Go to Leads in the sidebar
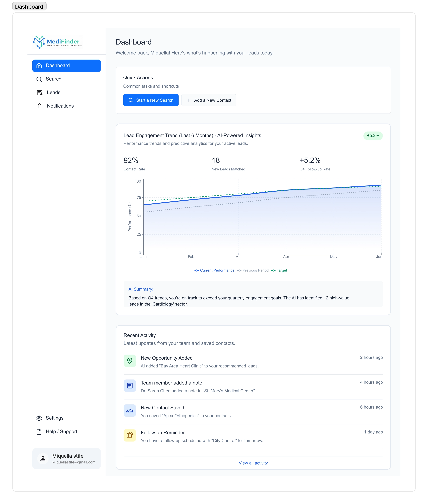Image resolution: width=428 pixels, height=504 pixels. tap(54, 93)
